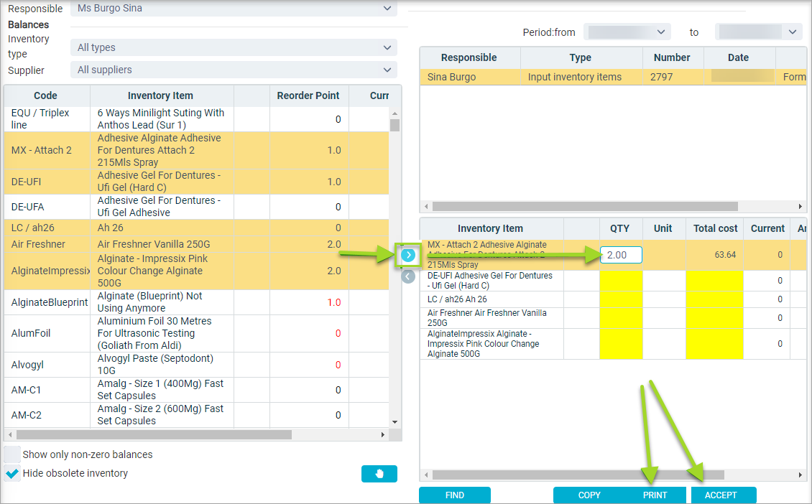Screen dimensions: 812x504
Task: Click right scroll arrow of documents table
Action: coord(800,207)
